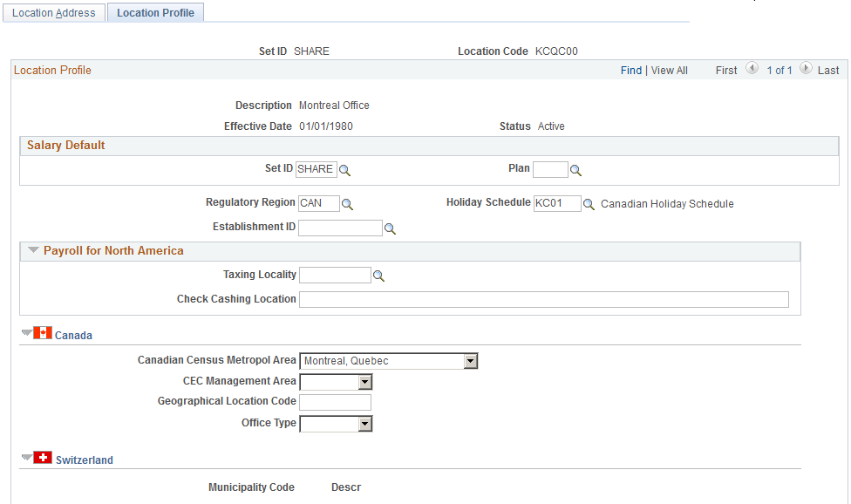Focus Taxing Locality input field
Image resolution: width=851 pixels, height=504 pixels.
pyautogui.click(x=335, y=275)
